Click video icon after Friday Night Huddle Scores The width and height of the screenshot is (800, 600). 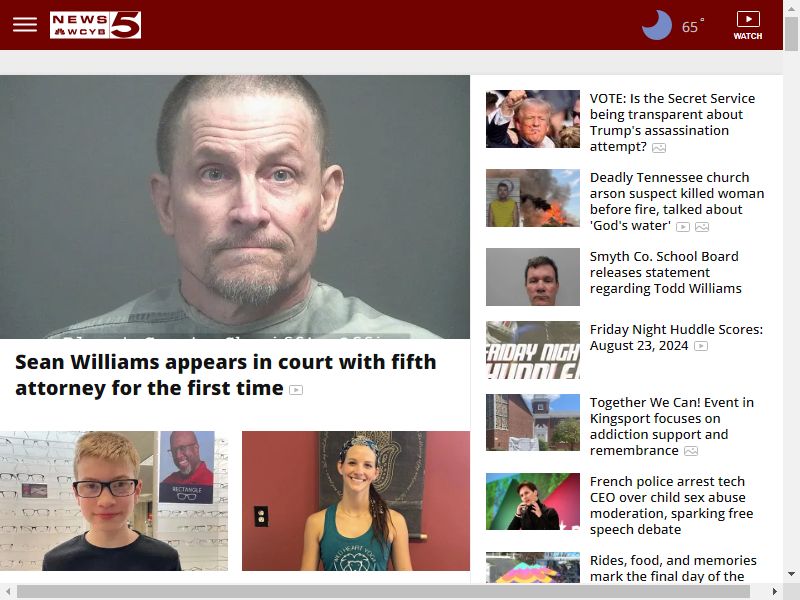click(x=701, y=346)
